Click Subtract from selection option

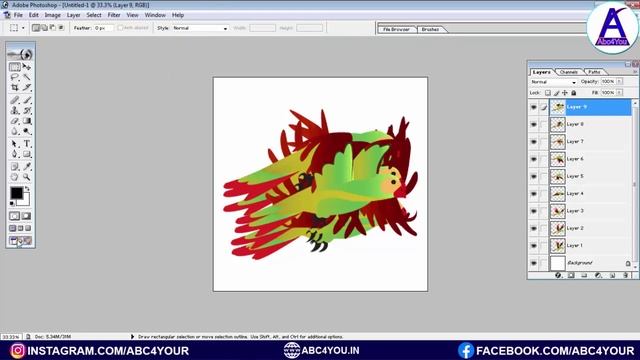53,28
